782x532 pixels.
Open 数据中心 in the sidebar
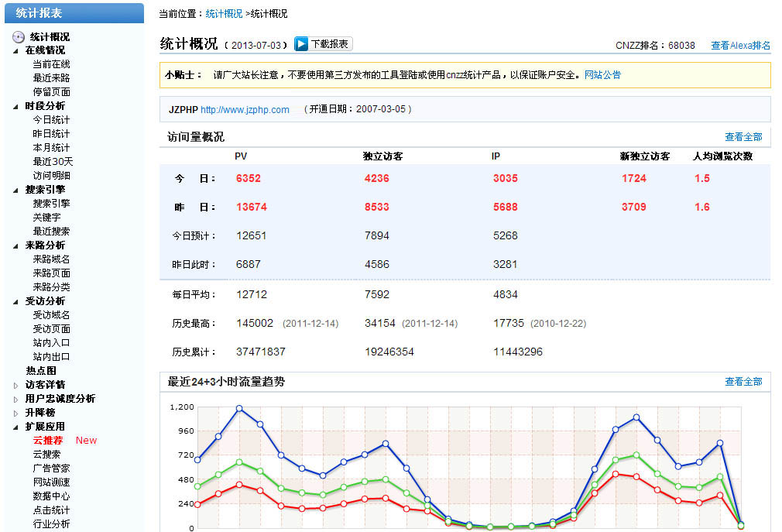tap(51, 496)
